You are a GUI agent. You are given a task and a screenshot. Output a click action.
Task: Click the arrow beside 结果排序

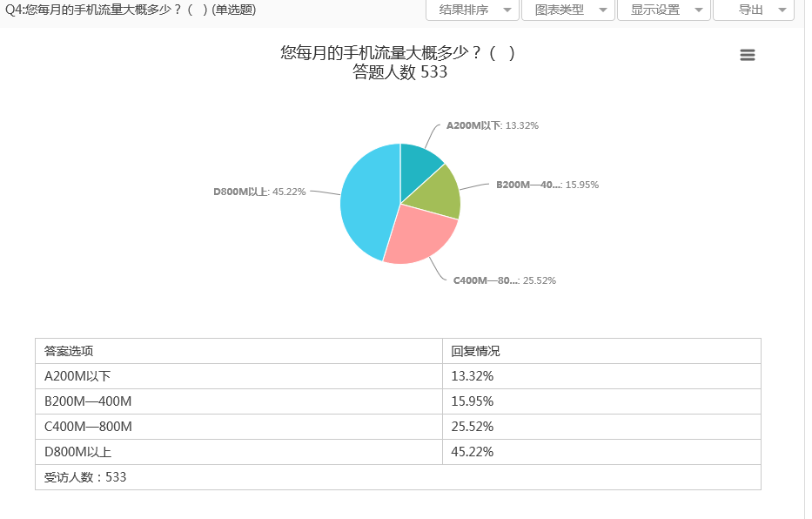tap(507, 10)
